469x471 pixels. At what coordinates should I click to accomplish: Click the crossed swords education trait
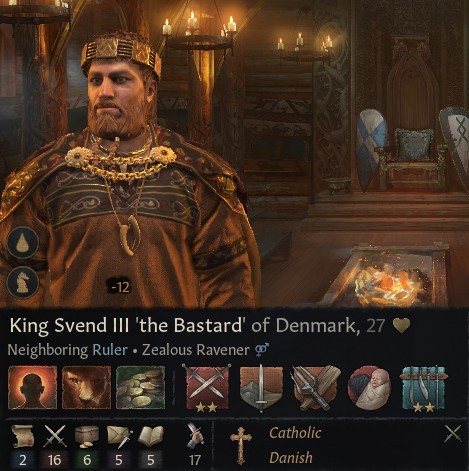tap(207, 388)
